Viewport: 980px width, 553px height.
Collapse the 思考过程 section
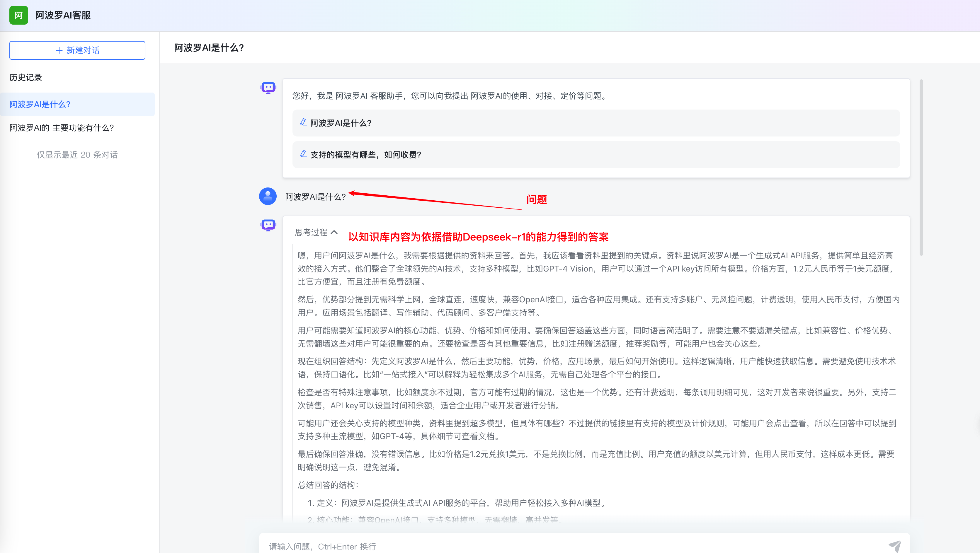tap(311, 232)
